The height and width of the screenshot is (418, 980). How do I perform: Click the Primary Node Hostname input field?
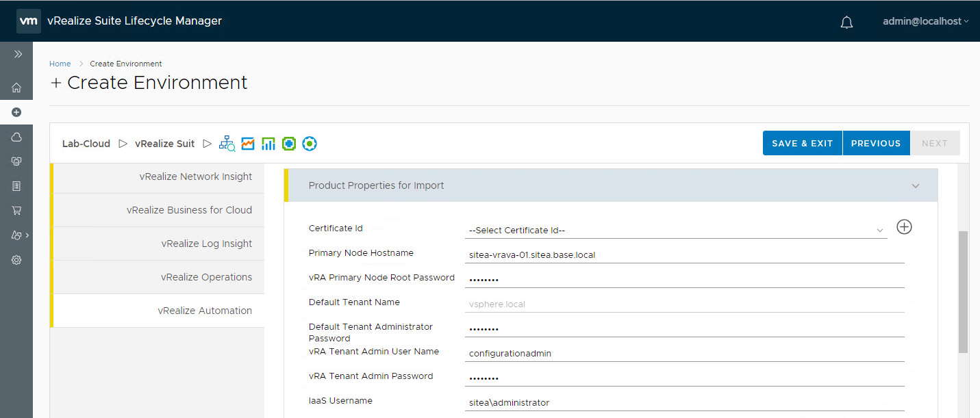pyautogui.click(x=683, y=255)
